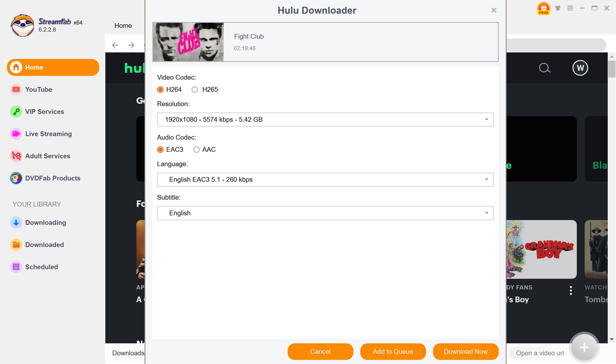Select the AAC audio codec
This screenshot has width=616, height=364.
point(196,150)
